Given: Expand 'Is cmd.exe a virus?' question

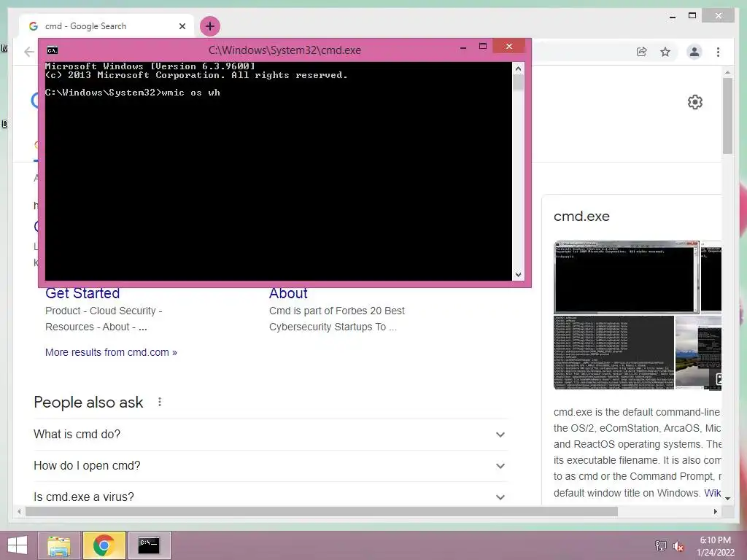Looking at the screenshot, I should pos(270,497).
